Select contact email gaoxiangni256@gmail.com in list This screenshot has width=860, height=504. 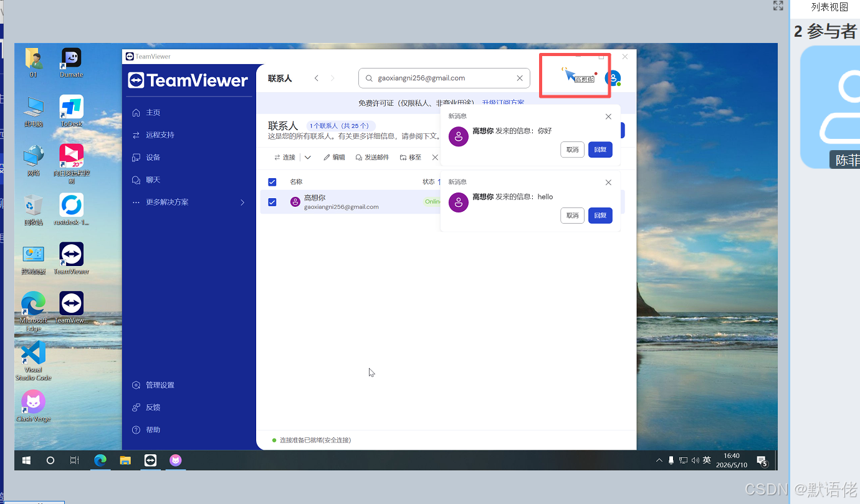(342, 207)
